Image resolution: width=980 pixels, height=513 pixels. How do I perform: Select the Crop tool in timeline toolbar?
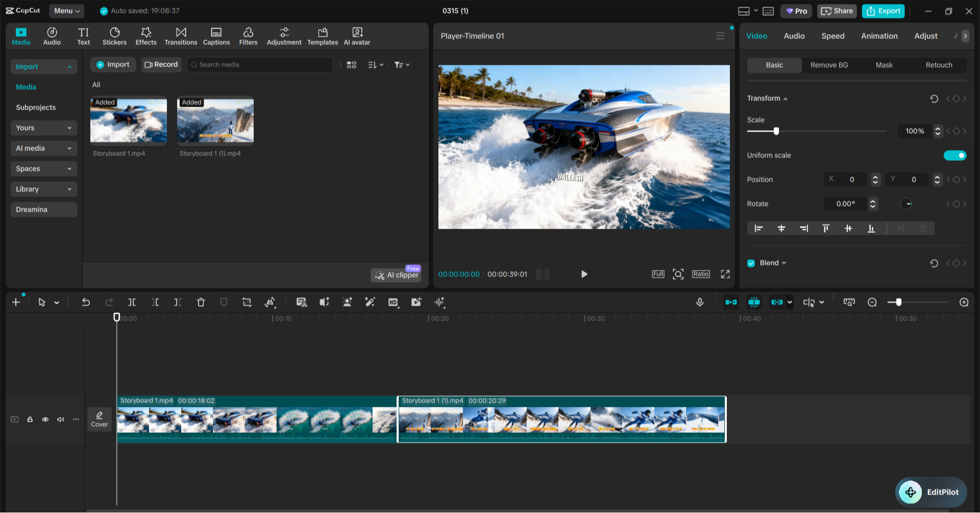pos(247,302)
